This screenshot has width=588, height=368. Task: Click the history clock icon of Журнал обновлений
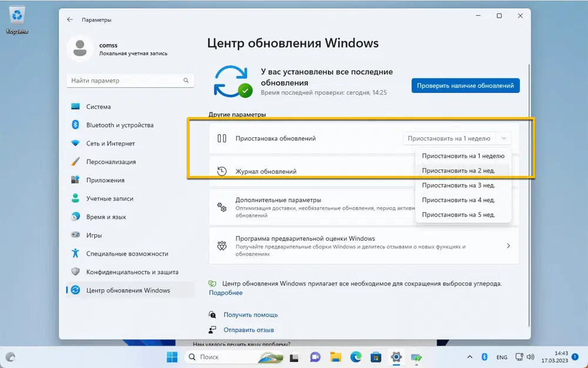(x=222, y=171)
